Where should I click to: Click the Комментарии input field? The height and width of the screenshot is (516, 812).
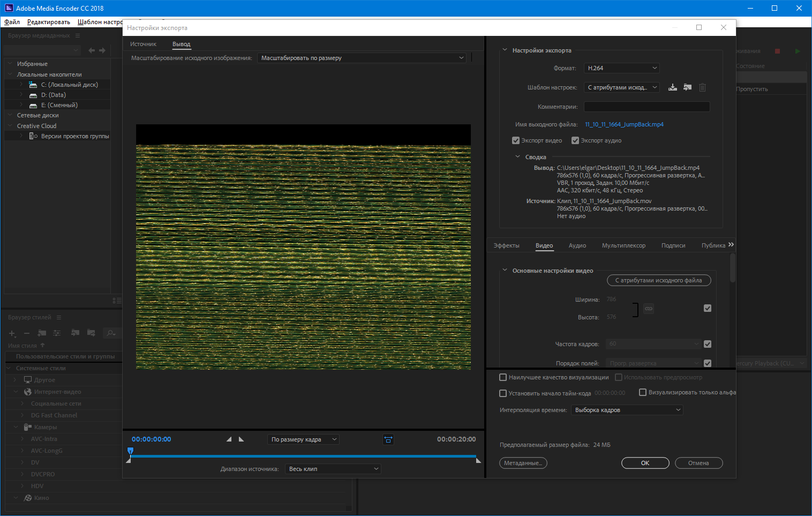[646, 107]
